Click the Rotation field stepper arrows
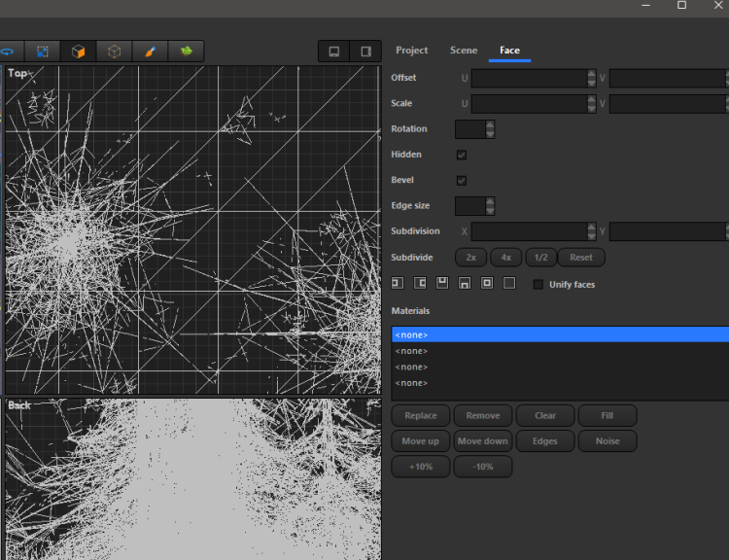 coord(490,128)
